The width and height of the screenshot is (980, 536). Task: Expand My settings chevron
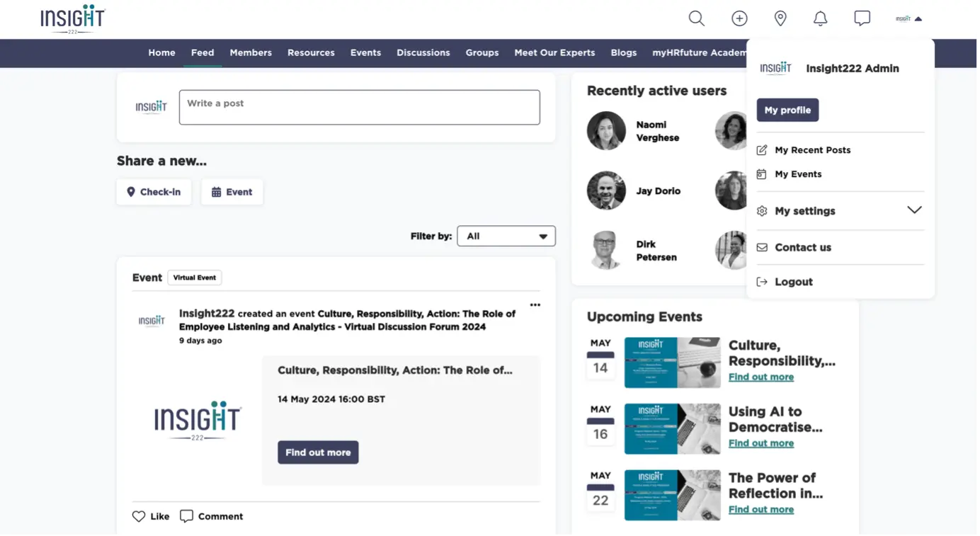tap(914, 210)
